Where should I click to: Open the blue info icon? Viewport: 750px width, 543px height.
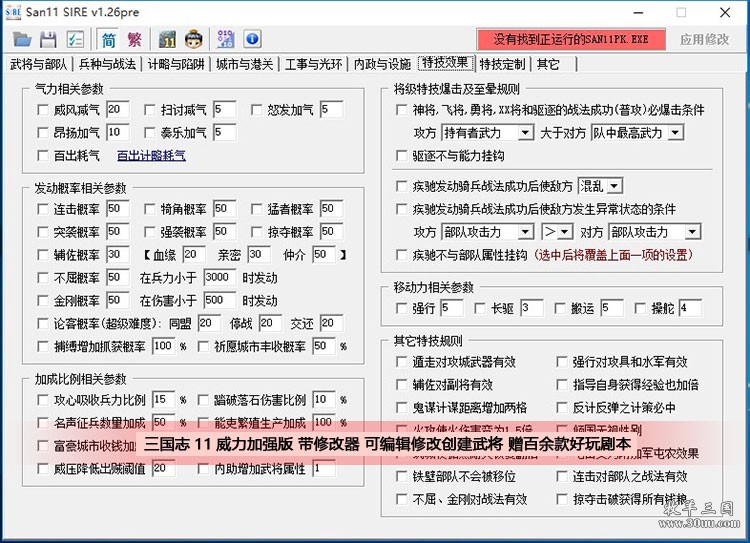point(253,39)
